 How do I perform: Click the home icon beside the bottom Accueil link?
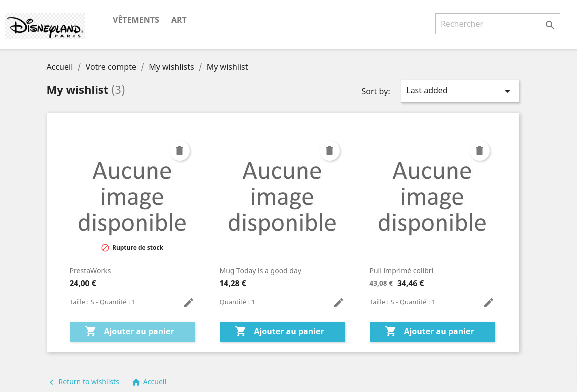click(136, 382)
